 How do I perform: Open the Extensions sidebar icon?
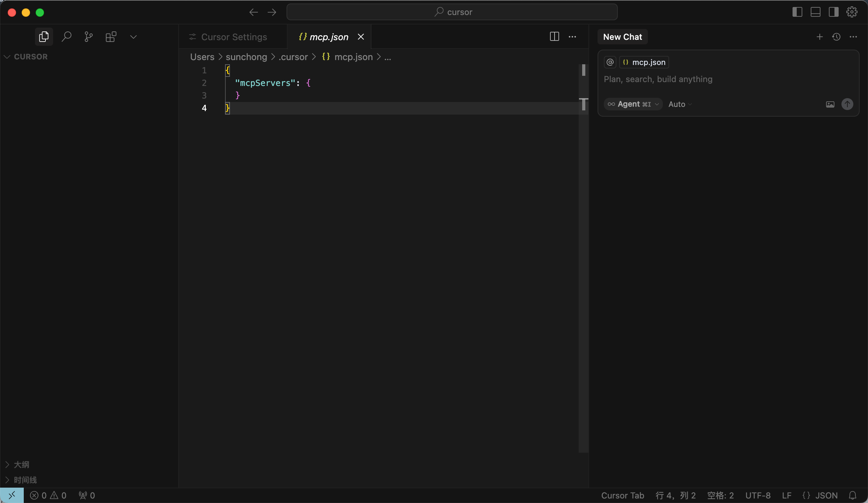pos(111,37)
